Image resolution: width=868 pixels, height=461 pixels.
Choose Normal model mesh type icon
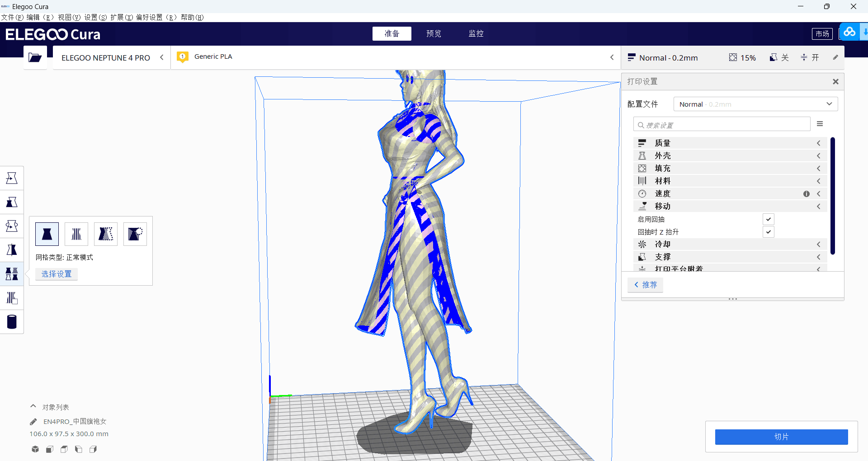47,234
